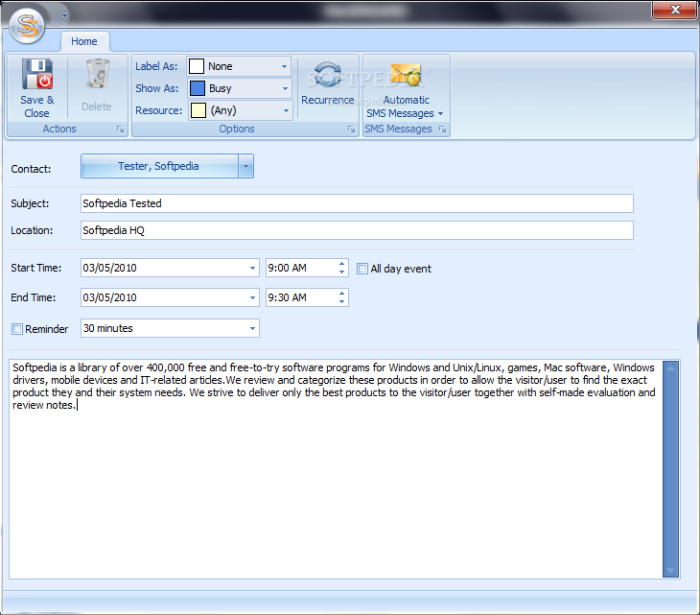Click the notes vertical scrollbar track
Viewport: 700px width, 615px height.
pos(670,469)
